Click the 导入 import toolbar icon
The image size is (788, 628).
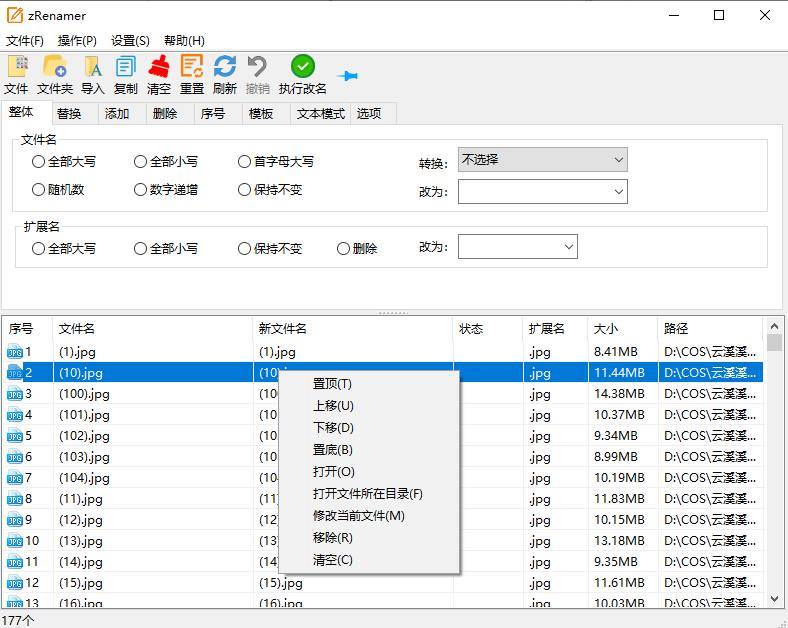coord(93,67)
